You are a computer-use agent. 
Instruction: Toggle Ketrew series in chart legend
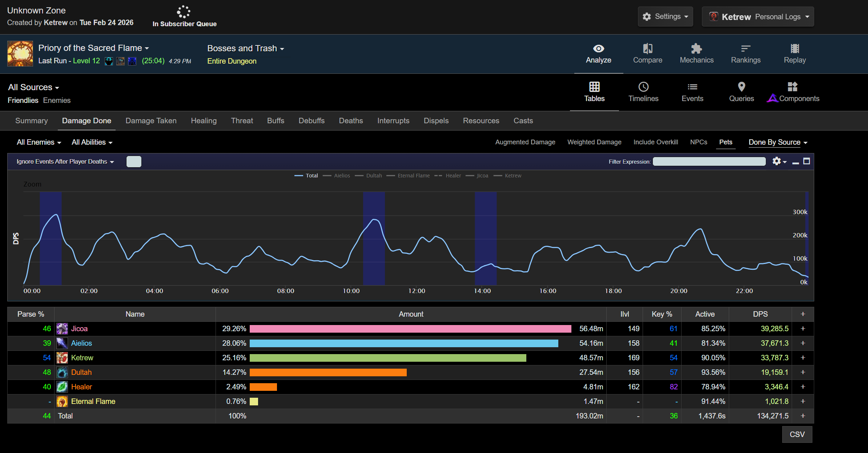[x=513, y=176]
